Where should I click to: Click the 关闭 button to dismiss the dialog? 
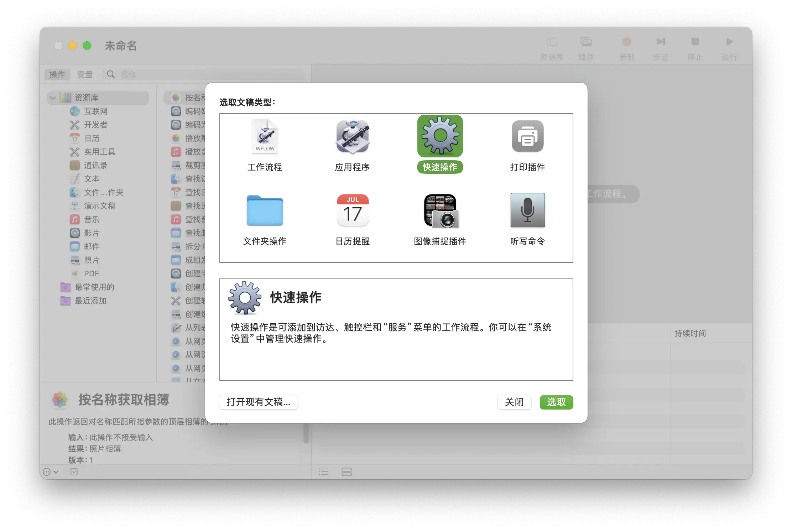tap(514, 402)
